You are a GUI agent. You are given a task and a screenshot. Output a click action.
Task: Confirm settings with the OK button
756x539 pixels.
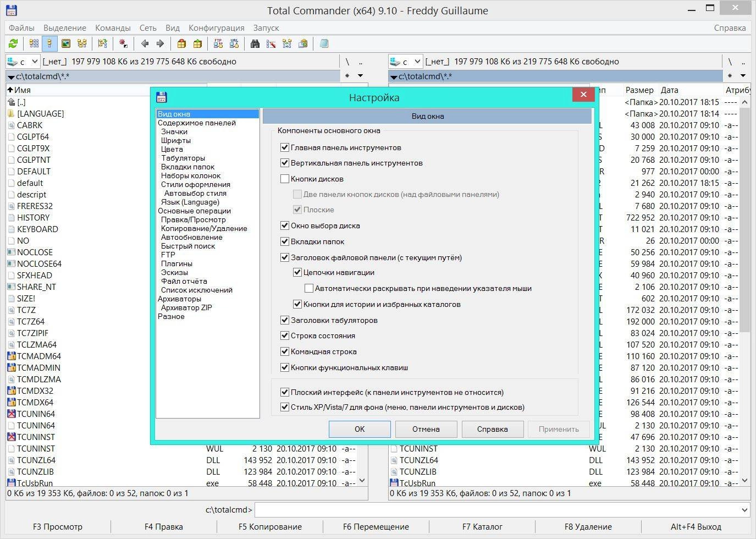360,429
